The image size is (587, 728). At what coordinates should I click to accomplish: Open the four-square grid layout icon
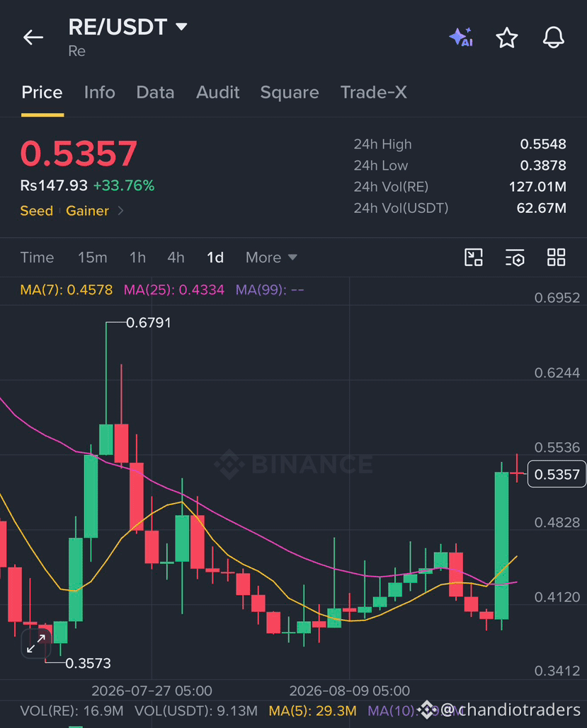click(557, 258)
